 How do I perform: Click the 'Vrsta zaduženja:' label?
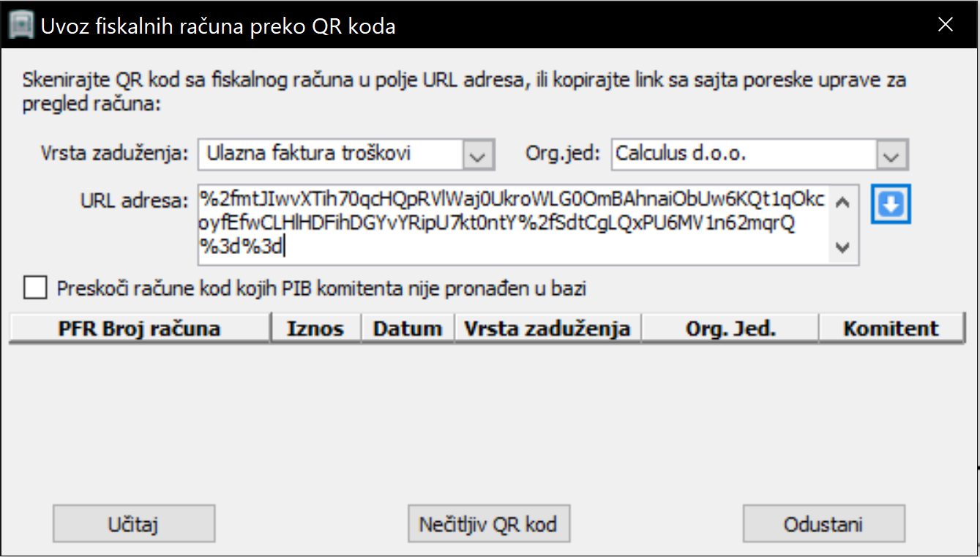pyautogui.click(x=115, y=154)
